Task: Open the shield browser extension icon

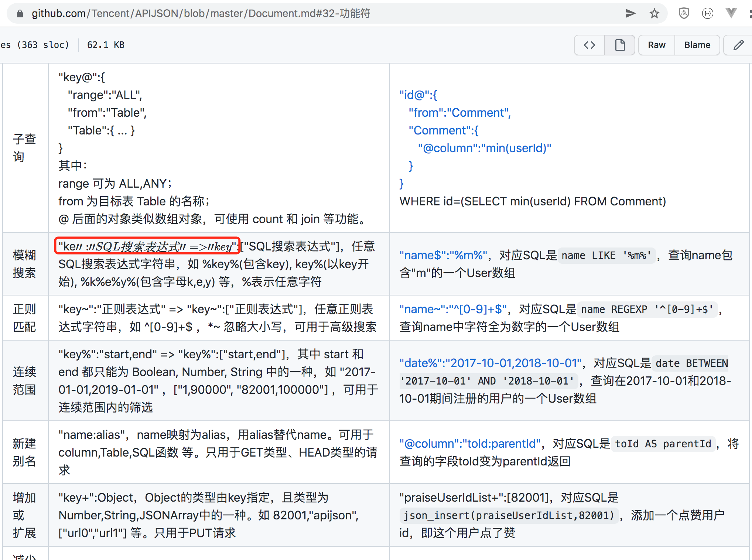Action: click(684, 14)
